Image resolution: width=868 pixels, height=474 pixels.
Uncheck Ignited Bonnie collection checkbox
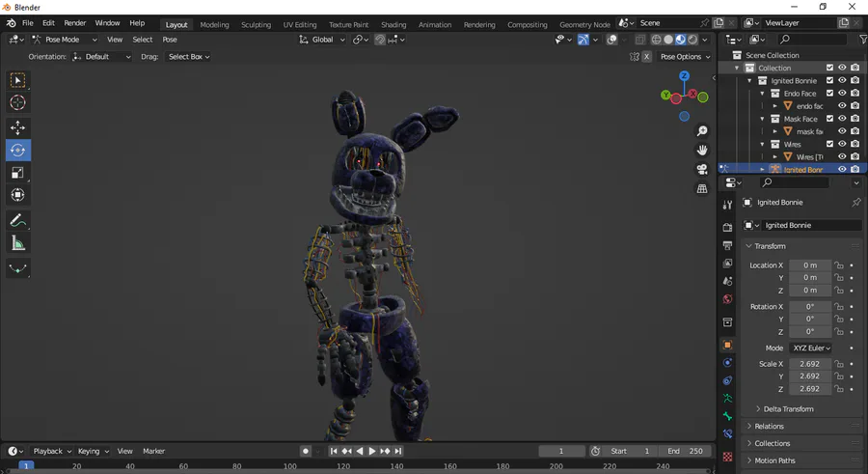(829, 80)
